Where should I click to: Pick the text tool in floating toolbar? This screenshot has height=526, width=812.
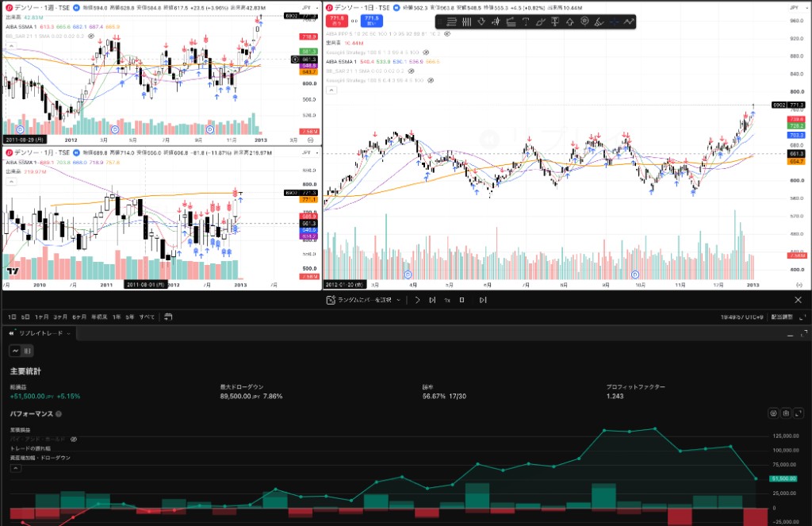526,21
